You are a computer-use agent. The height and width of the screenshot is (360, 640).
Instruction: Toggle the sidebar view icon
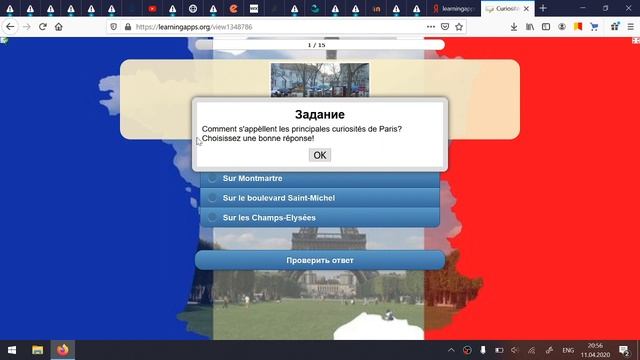point(546,27)
